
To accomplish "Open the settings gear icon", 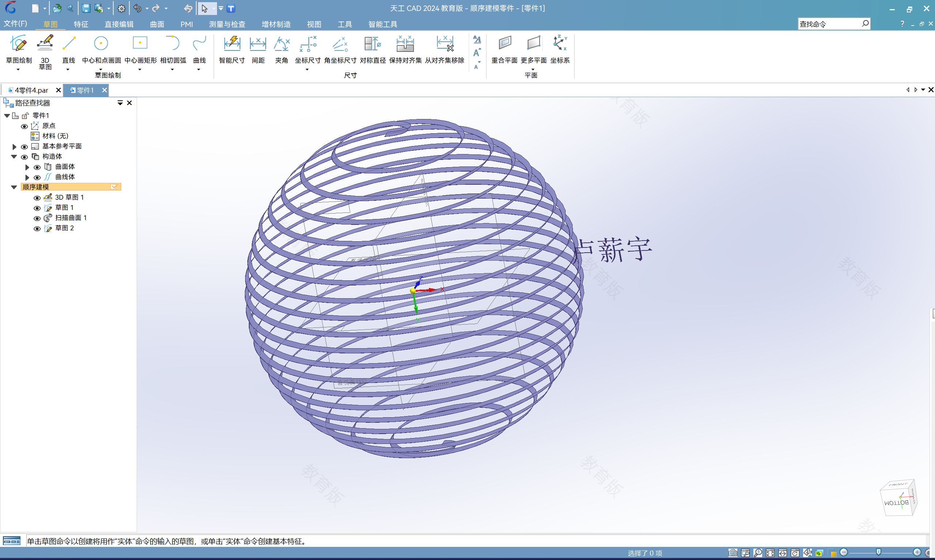I will tap(121, 8).
